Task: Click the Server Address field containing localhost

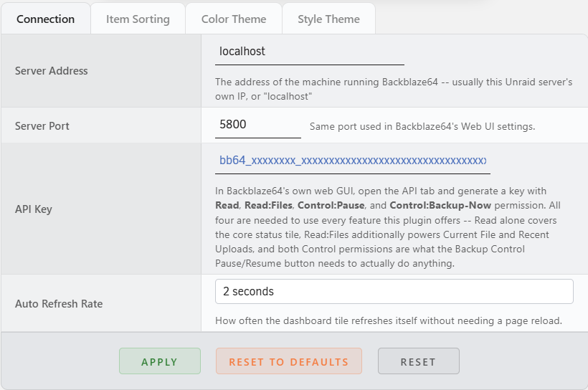Action: [x=309, y=52]
